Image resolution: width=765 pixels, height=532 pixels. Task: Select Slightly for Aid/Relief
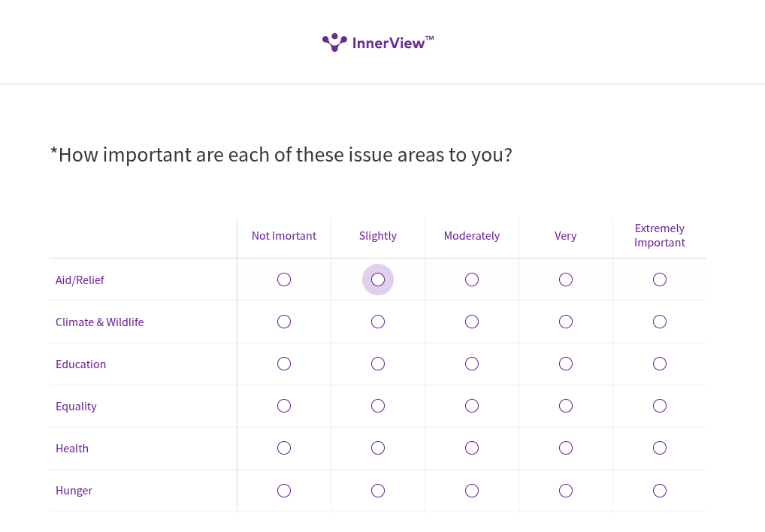tap(378, 280)
